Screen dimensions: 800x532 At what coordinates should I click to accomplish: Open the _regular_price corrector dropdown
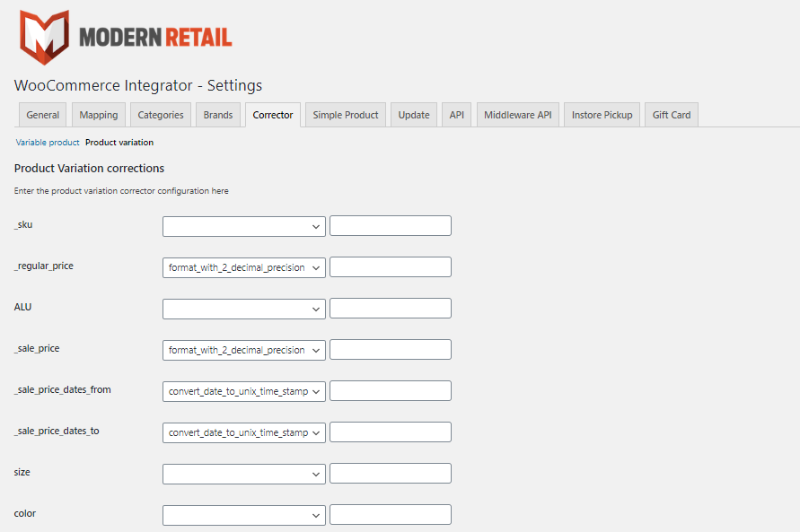(x=244, y=267)
